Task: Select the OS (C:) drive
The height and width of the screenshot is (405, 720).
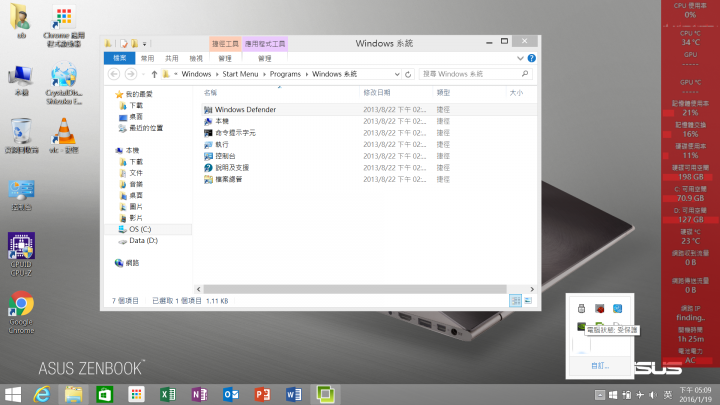Action: point(140,229)
